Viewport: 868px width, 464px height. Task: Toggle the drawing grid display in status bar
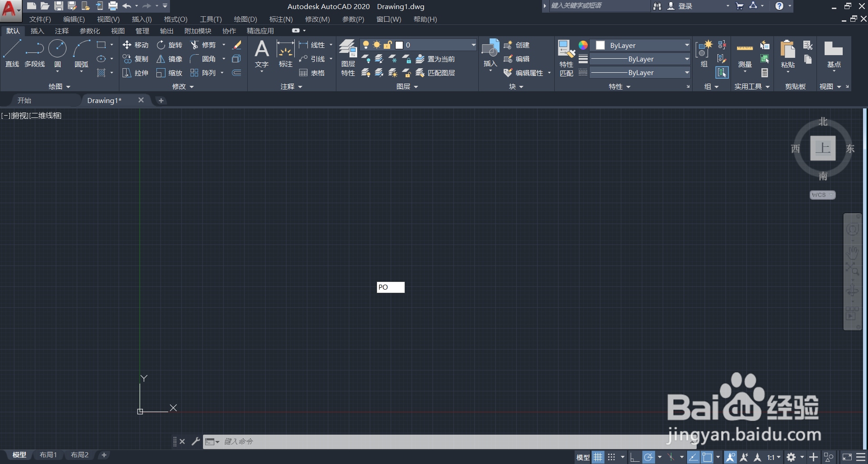pyautogui.click(x=598, y=457)
